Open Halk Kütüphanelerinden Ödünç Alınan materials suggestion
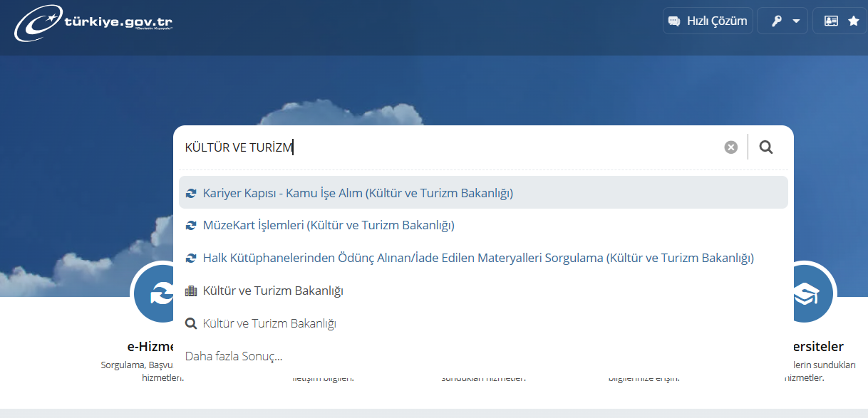868x418 pixels. pyautogui.click(x=477, y=258)
